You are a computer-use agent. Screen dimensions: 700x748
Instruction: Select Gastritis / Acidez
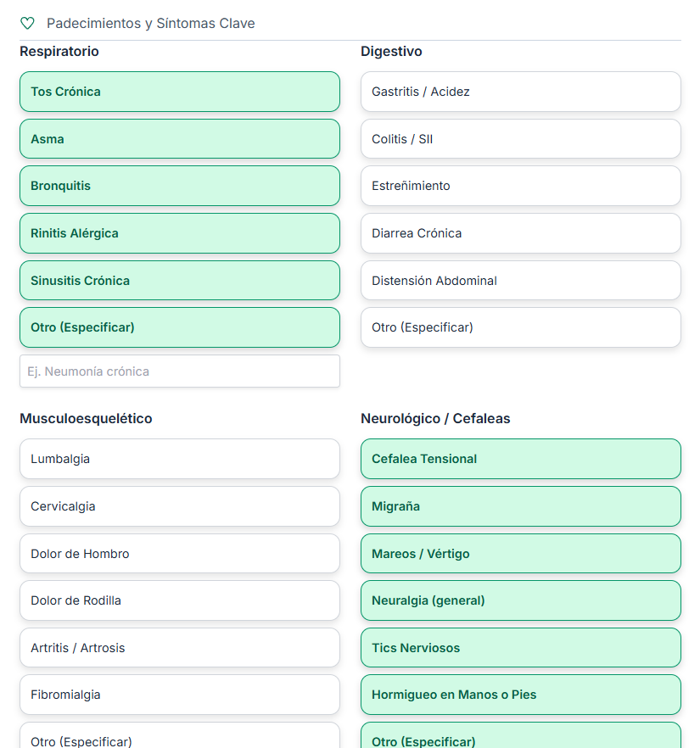tap(520, 92)
